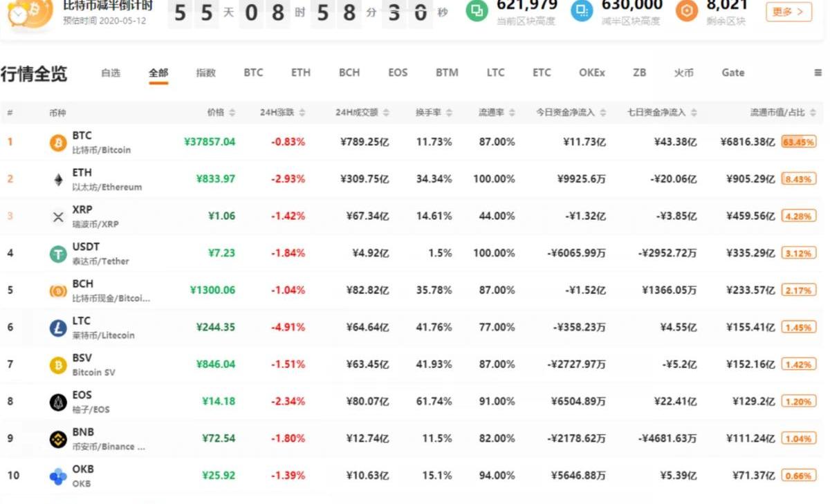Switch to the 自选 tab
The width and height of the screenshot is (830, 504).
tap(111, 73)
